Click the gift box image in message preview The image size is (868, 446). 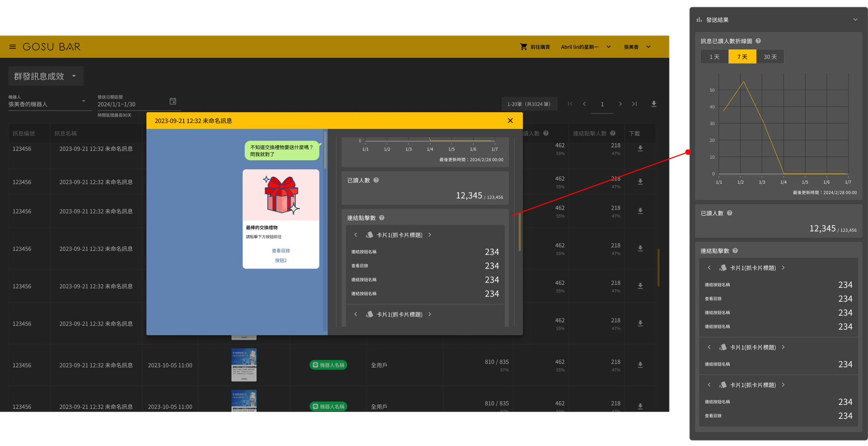(x=281, y=195)
